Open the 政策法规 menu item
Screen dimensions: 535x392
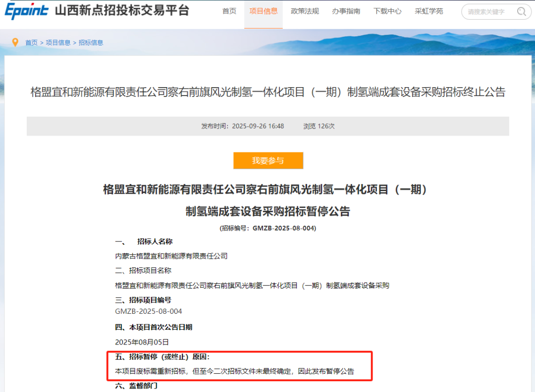click(305, 11)
